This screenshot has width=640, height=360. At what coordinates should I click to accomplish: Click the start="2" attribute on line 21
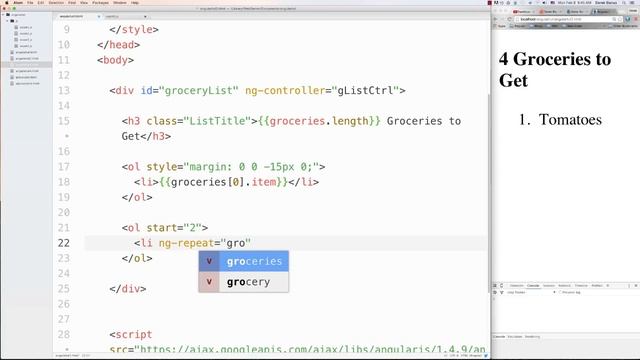pyautogui.click(x=174, y=228)
